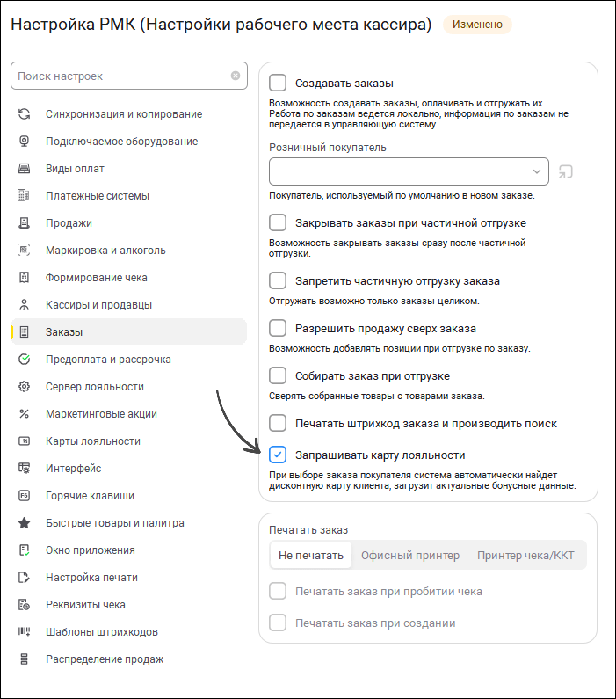This screenshot has width=616, height=699.
Task: Click the Шаблоны штрихкодов barcode icon
Action: (25, 632)
